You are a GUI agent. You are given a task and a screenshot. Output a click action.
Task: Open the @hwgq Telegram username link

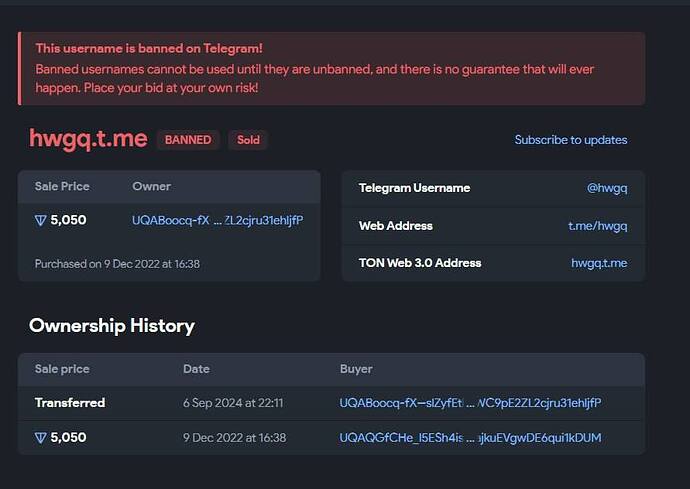[607, 188]
